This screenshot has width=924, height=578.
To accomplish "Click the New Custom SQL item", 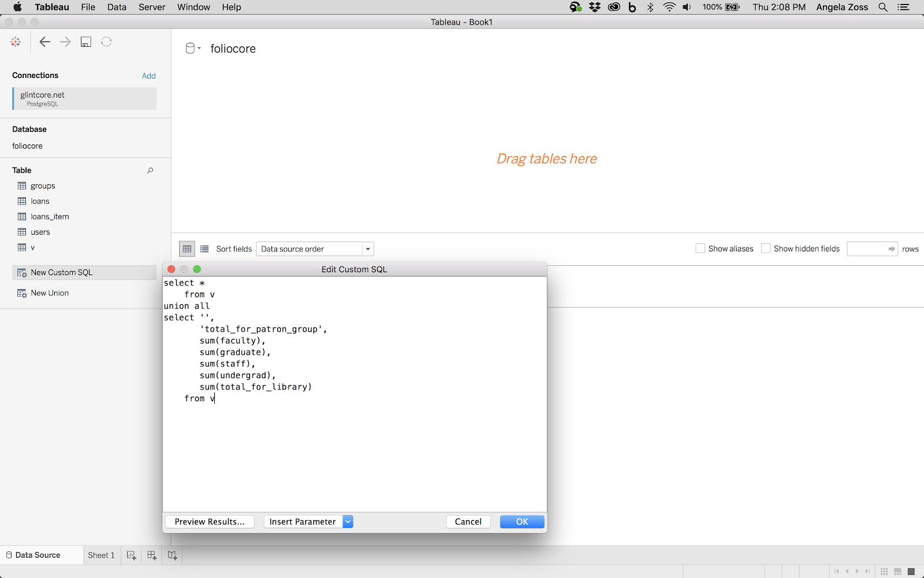I will pyautogui.click(x=84, y=272).
